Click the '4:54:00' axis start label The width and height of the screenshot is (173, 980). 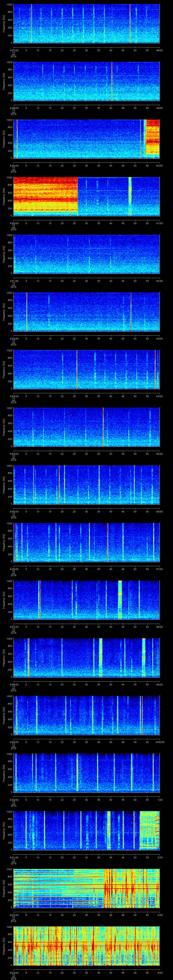point(14,454)
